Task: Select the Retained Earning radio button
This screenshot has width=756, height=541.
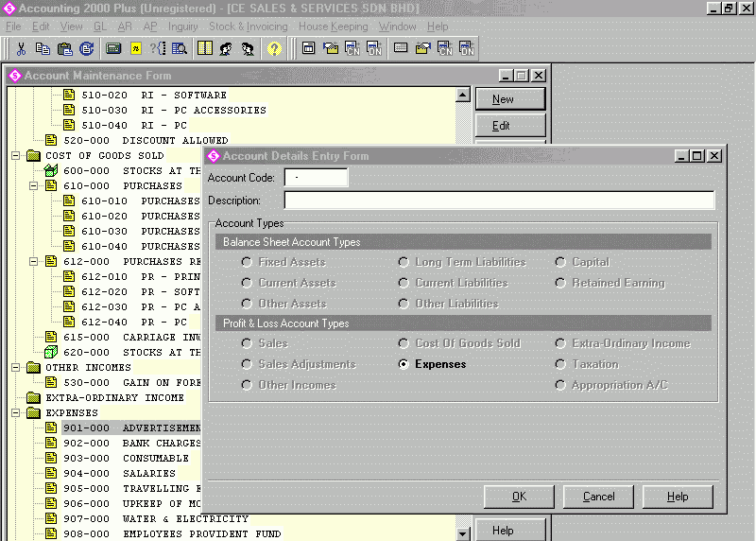Action: coord(560,283)
